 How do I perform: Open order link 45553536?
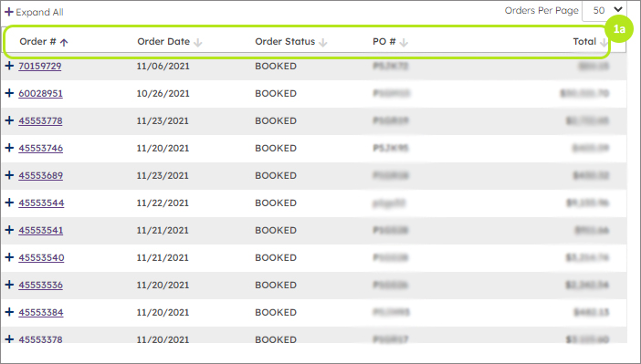(x=41, y=286)
